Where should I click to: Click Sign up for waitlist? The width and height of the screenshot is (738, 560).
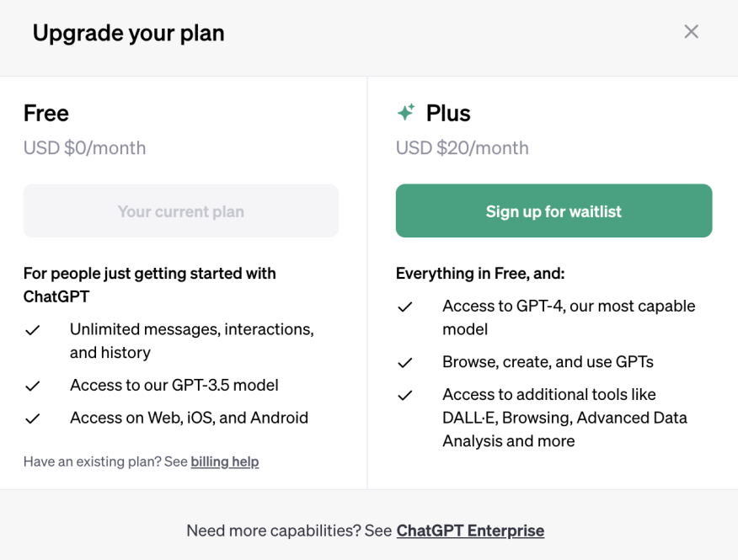553,211
